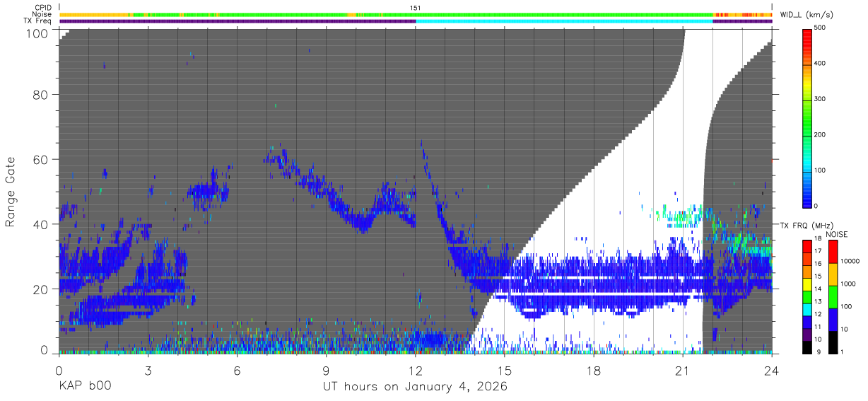Click the 24 tick on UT hours axis
The width and height of the screenshot is (868, 401).
click(x=772, y=371)
